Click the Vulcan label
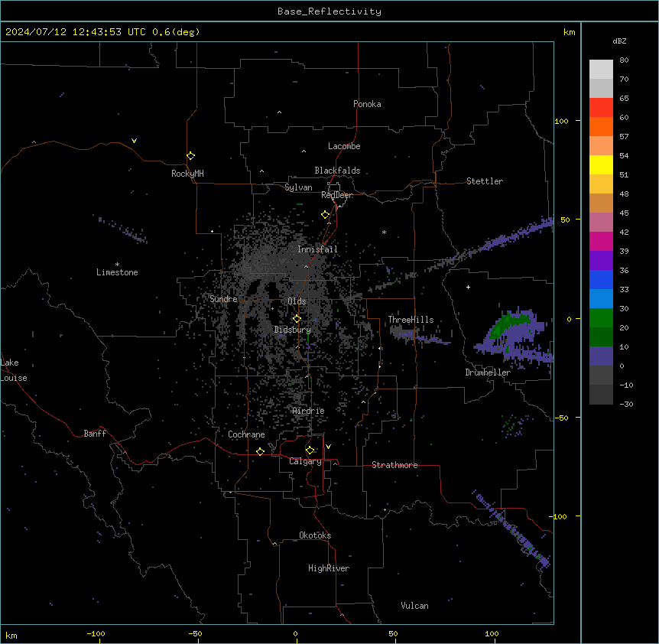Screen dimensions: 659x644 pyautogui.click(x=415, y=606)
